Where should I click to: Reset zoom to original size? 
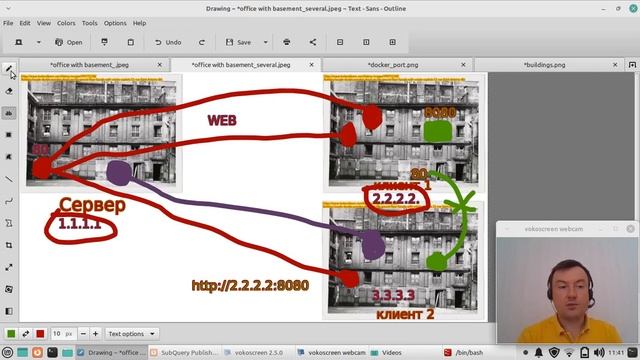366,42
